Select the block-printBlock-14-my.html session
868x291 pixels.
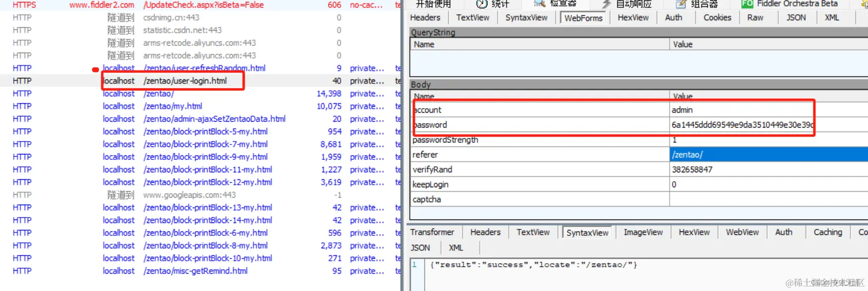200,220
